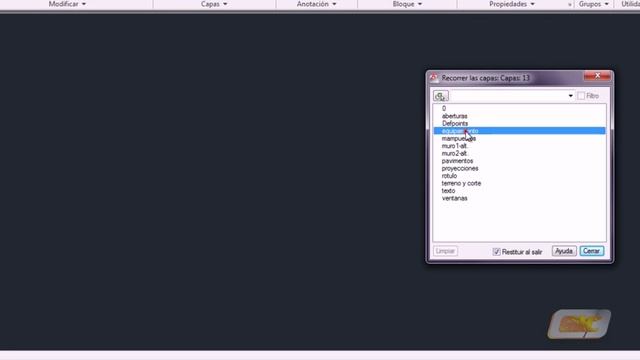Expand the Grupos ribbon panel
Viewport: 640px width, 360px height.
click(593, 4)
